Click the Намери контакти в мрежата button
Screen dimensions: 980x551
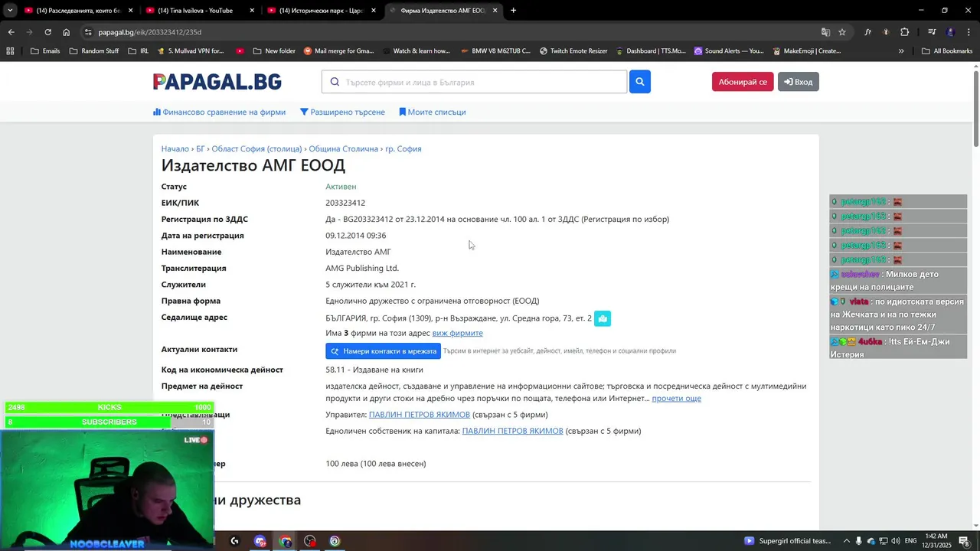pyautogui.click(x=383, y=351)
